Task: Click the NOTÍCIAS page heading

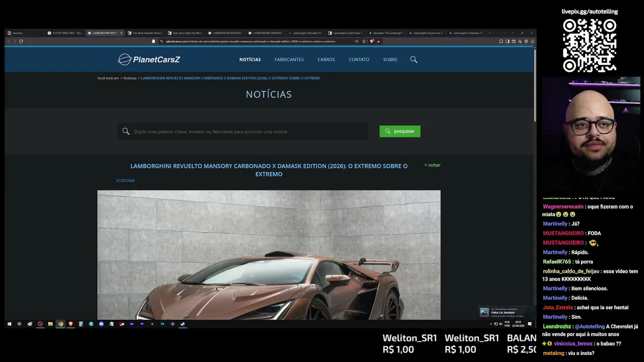Action: click(x=269, y=94)
